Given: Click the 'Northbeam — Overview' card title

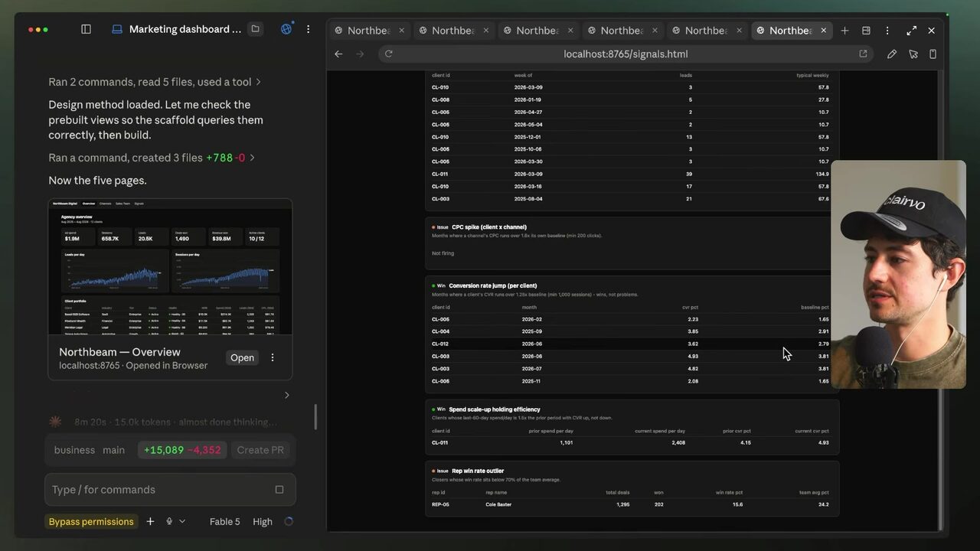Looking at the screenshot, I should coord(119,352).
